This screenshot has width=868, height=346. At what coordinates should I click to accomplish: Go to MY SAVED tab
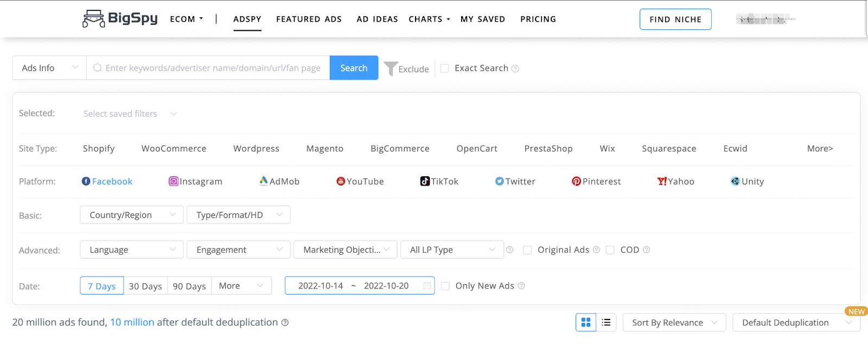[x=483, y=19]
